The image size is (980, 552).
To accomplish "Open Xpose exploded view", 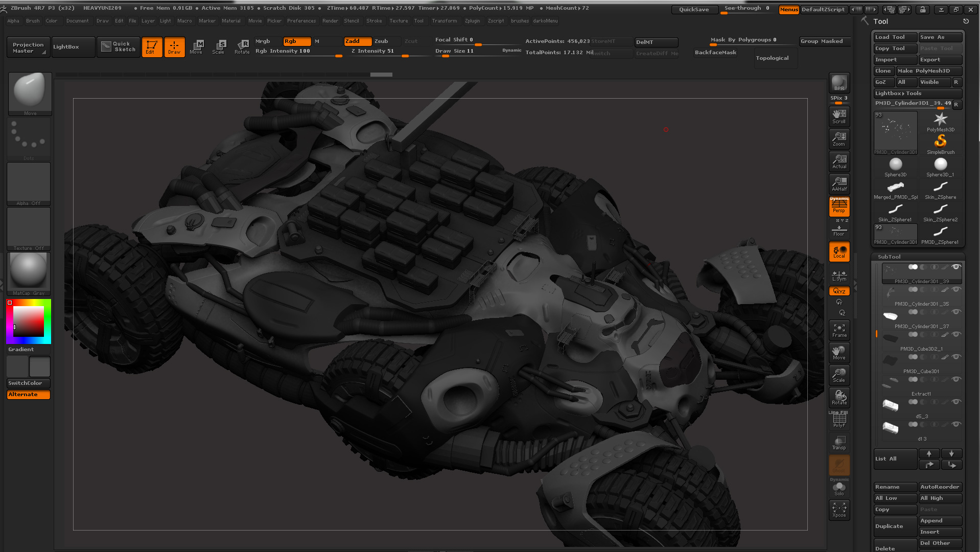I will [x=839, y=510].
